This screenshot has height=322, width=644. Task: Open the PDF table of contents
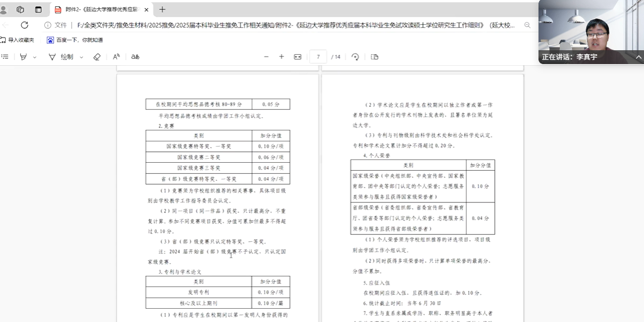[x=5, y=57]
